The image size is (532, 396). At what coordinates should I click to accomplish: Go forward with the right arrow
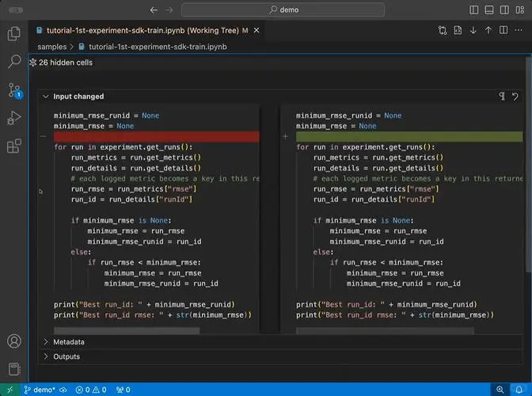click(x=169, y=10)
